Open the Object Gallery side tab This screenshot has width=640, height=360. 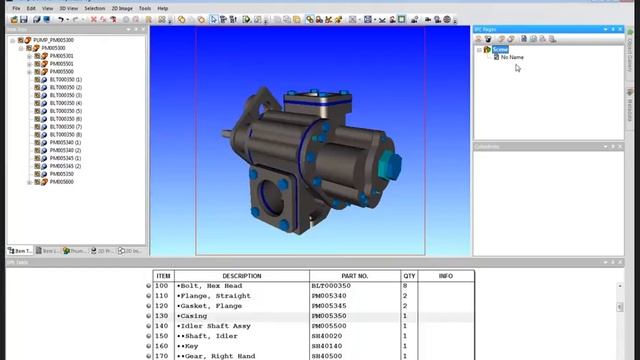[630, 51]
